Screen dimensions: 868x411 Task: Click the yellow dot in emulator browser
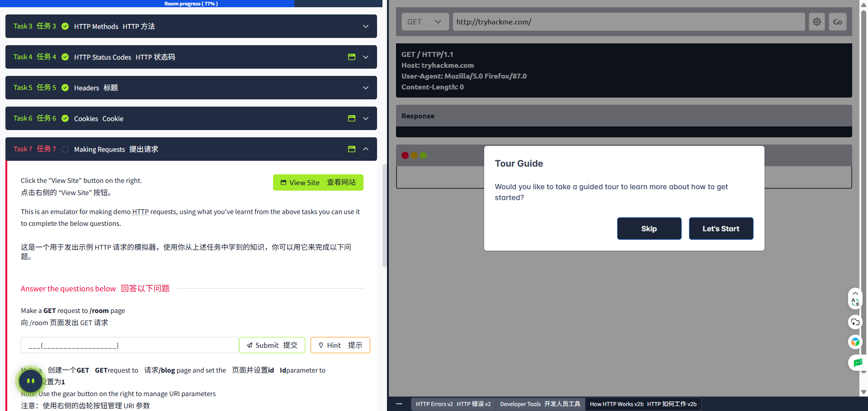pos(414,155)
